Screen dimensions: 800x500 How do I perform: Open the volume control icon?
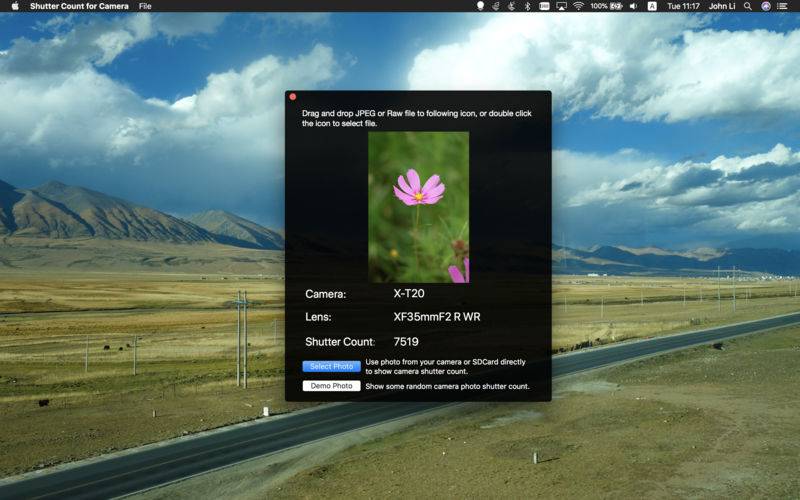click(634, 6)
